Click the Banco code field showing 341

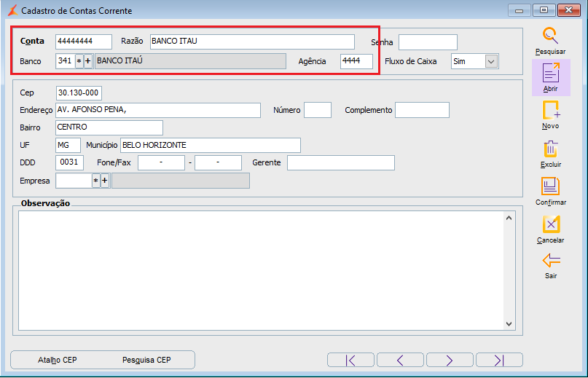click(66, 61)
